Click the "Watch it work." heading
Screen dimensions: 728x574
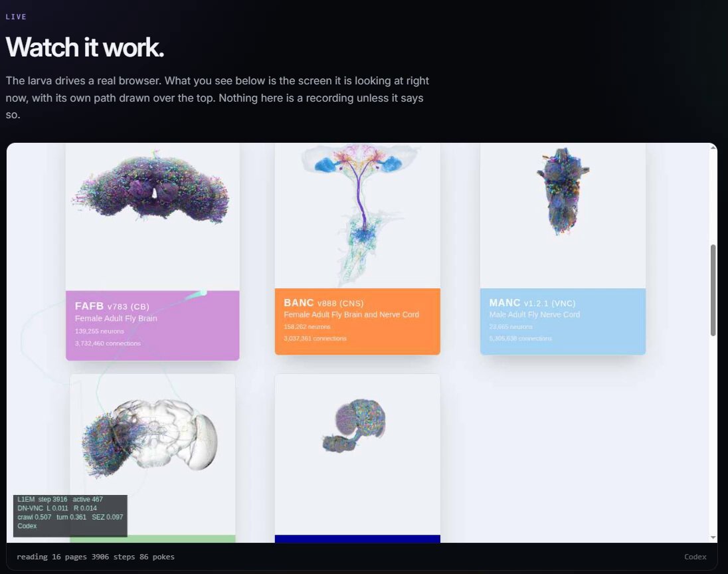point(85,47)
